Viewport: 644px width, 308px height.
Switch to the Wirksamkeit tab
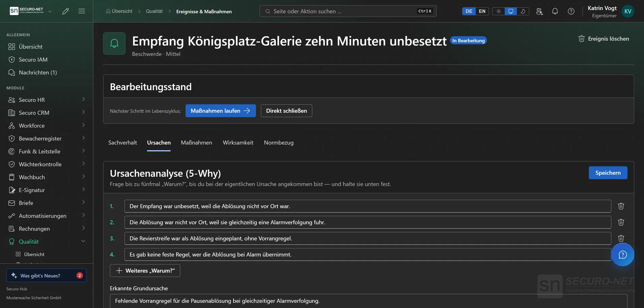(238, 143)
